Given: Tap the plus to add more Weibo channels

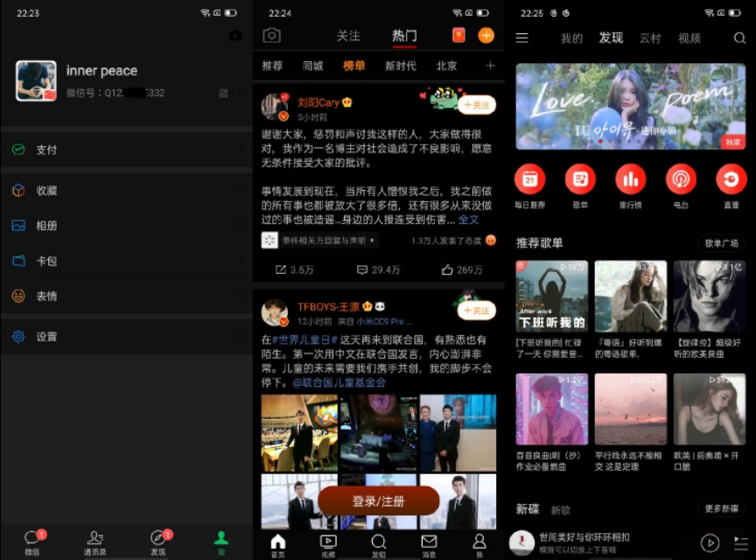Looking at the screenshot, I should [x=490, y=66].
